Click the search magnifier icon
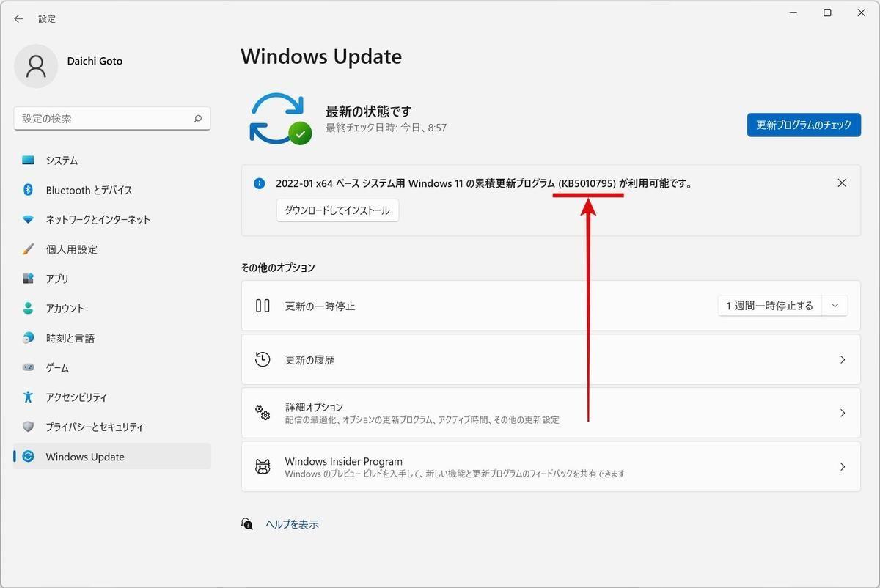 pyautogui.click(x=197, y=118)
